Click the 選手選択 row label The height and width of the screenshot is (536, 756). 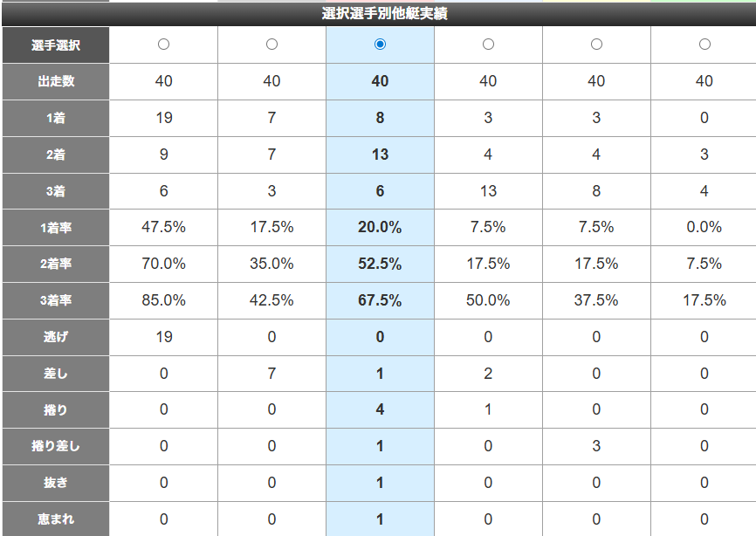tap(56, 45)
